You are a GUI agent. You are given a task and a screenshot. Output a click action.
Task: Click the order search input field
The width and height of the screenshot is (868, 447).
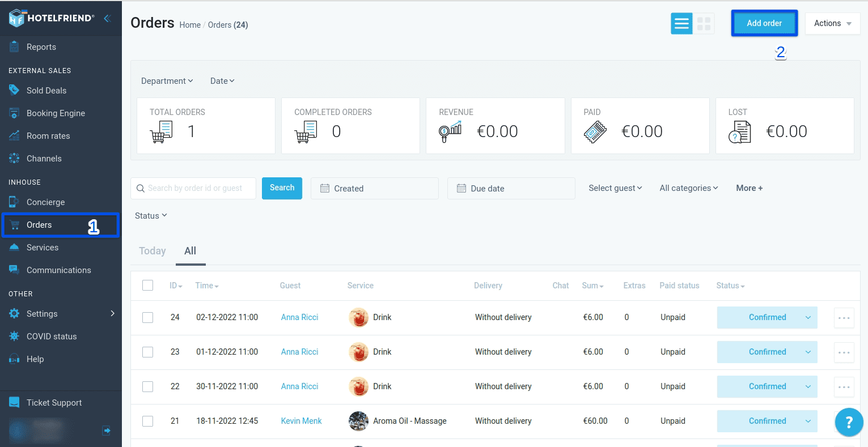[x=194, y=188]
